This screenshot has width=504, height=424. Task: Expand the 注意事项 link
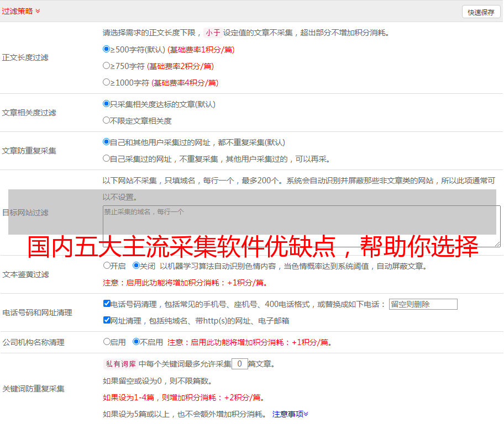(x=290, y=414)
